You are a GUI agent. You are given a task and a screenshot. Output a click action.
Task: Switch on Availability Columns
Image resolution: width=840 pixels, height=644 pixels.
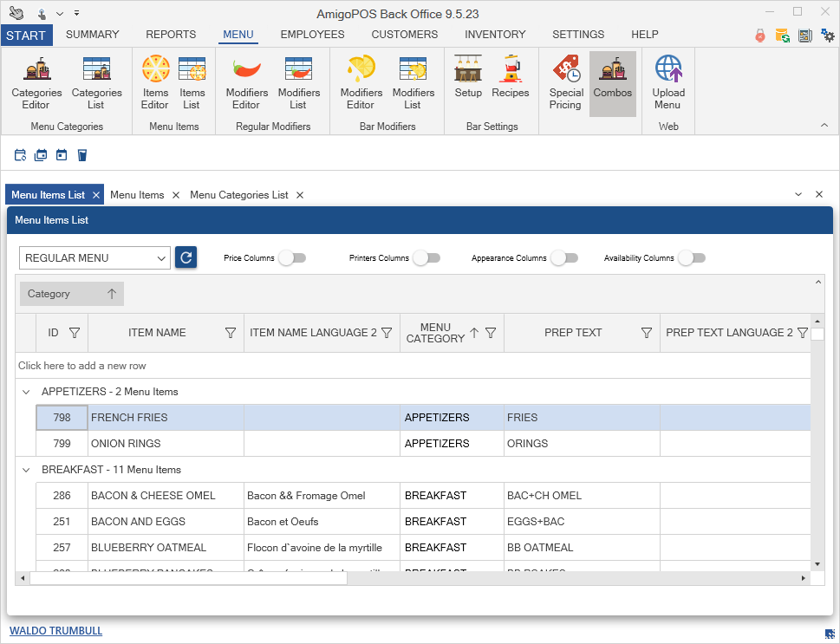coord(692,257)
